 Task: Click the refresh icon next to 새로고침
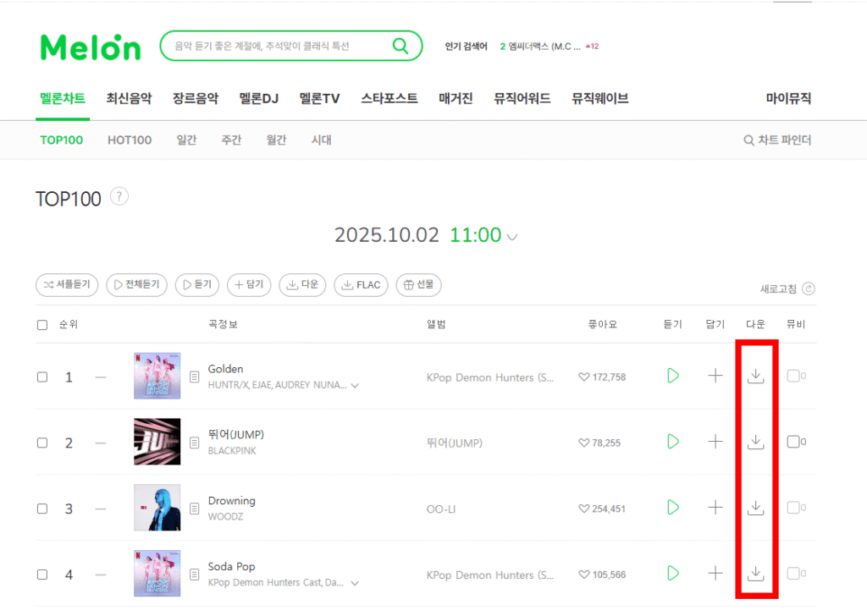pos(809,289)
